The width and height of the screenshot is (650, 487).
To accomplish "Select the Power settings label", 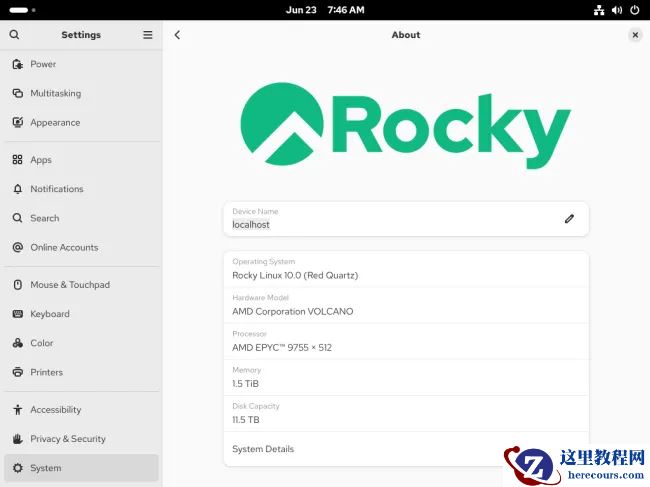I will 43,64.
